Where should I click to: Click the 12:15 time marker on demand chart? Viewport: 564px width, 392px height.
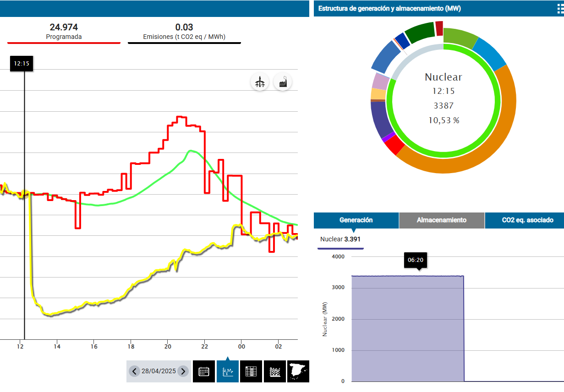(22, 64)
